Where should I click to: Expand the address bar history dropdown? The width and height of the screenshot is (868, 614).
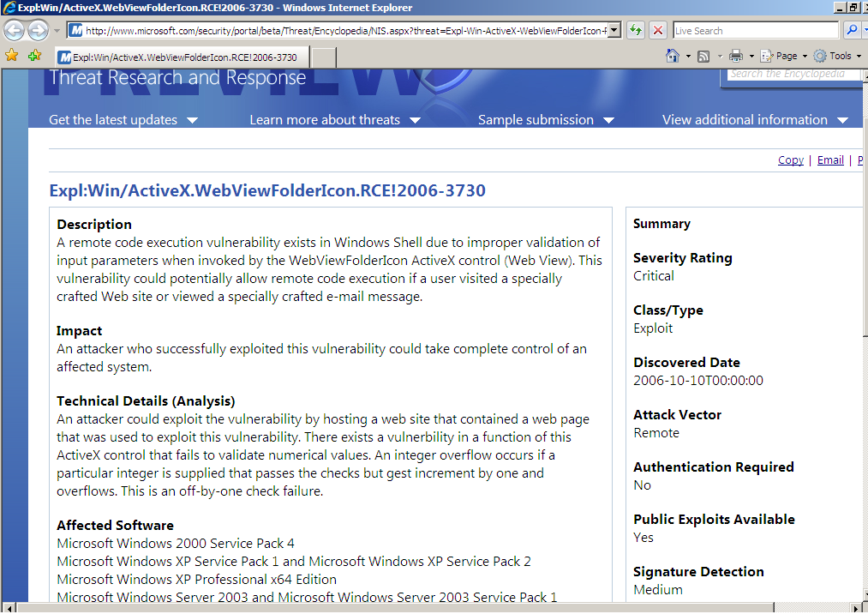coord(614,31)
